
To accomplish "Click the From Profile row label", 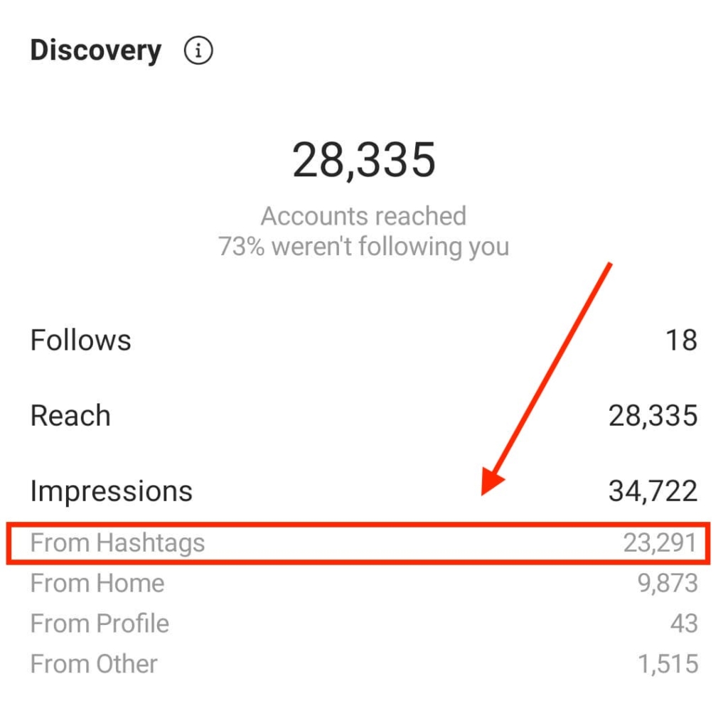I will point(100,623).
